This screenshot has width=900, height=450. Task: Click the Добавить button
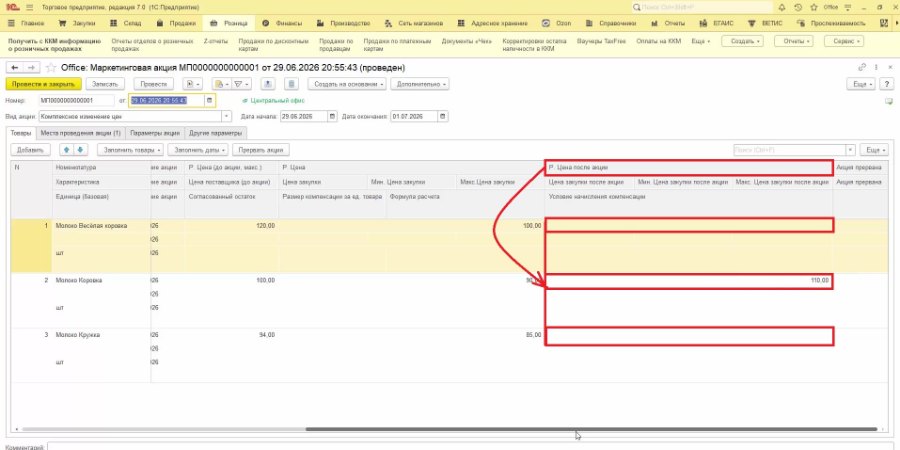[x=30, y=150]
